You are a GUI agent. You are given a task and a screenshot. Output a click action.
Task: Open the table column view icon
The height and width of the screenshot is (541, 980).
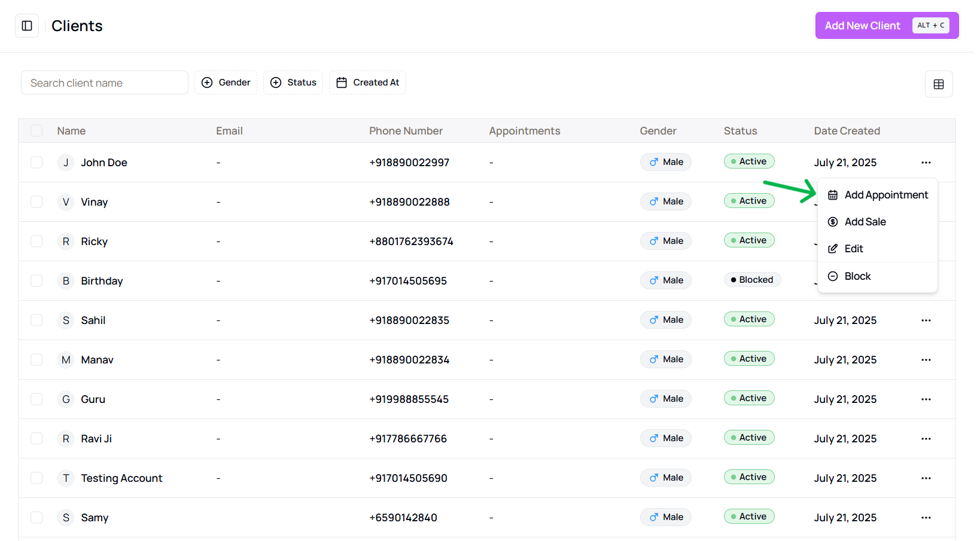click(x=939, y=84)
